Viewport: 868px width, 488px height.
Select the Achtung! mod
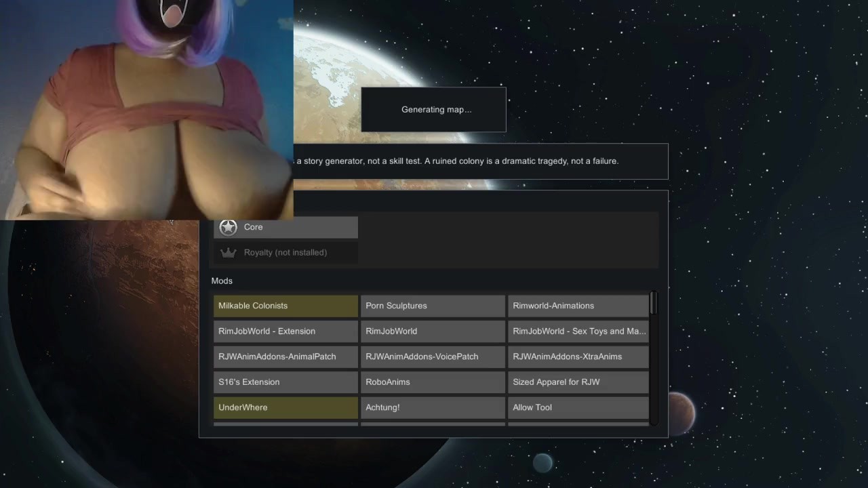point(433,407)
